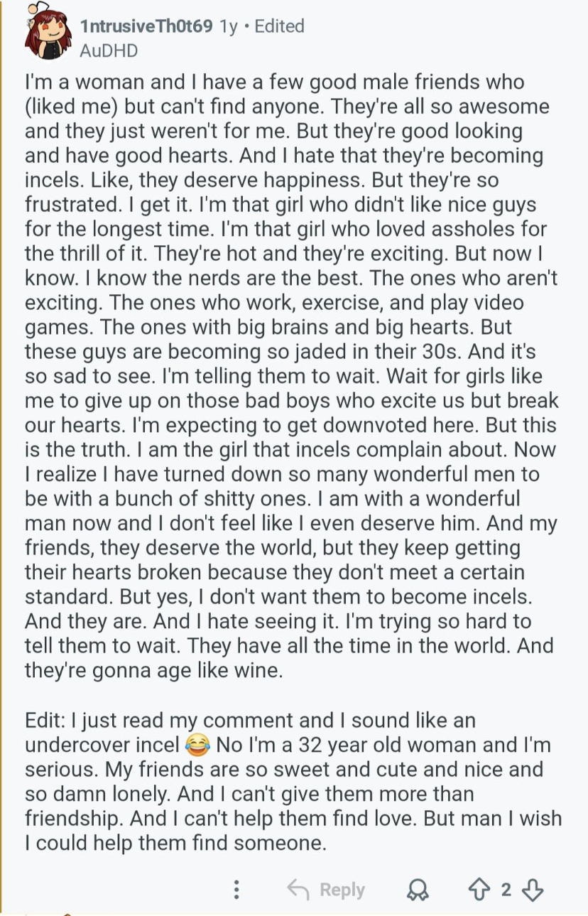Click the sentence 'they're gonna age like wine'

(x=153, y=671)
